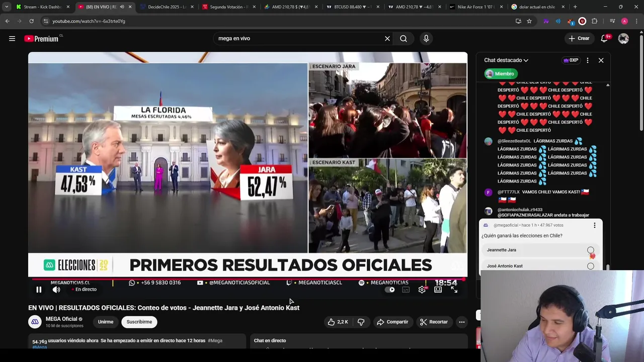The height and width of the screenshot is (362, 644).
Task: Expand Chat destacado dropdown
Action: click(x=506, y=60)
